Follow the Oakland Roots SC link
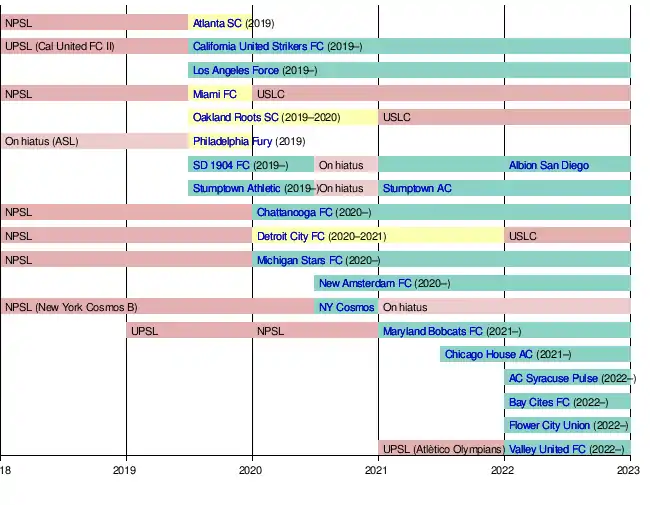 235,118
